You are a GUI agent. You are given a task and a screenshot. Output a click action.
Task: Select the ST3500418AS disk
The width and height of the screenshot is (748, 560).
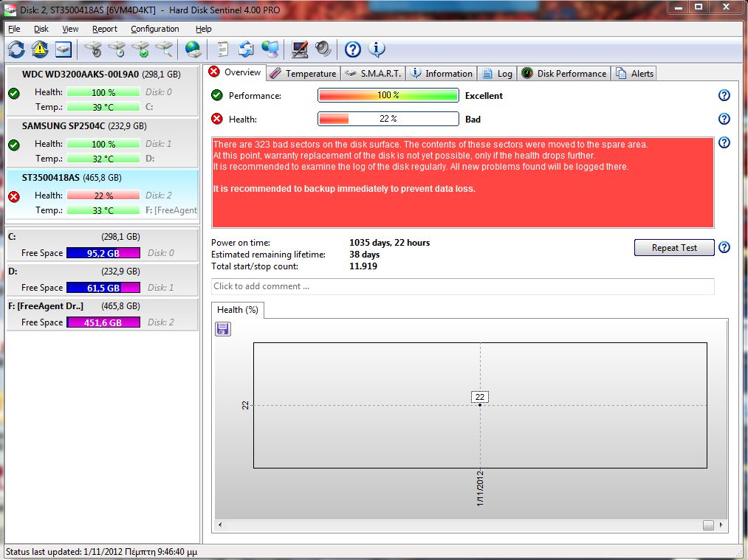tap(102, 194)
